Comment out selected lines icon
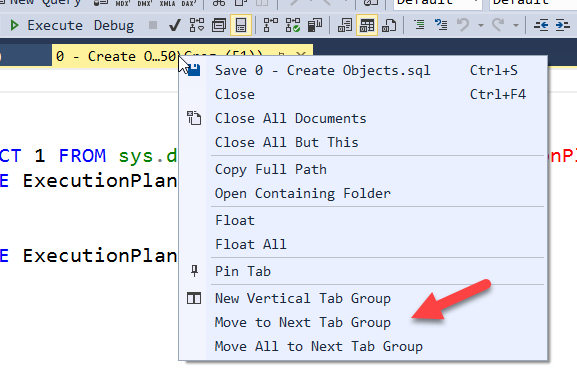This screenshot has height=373, width=577. 419,25
